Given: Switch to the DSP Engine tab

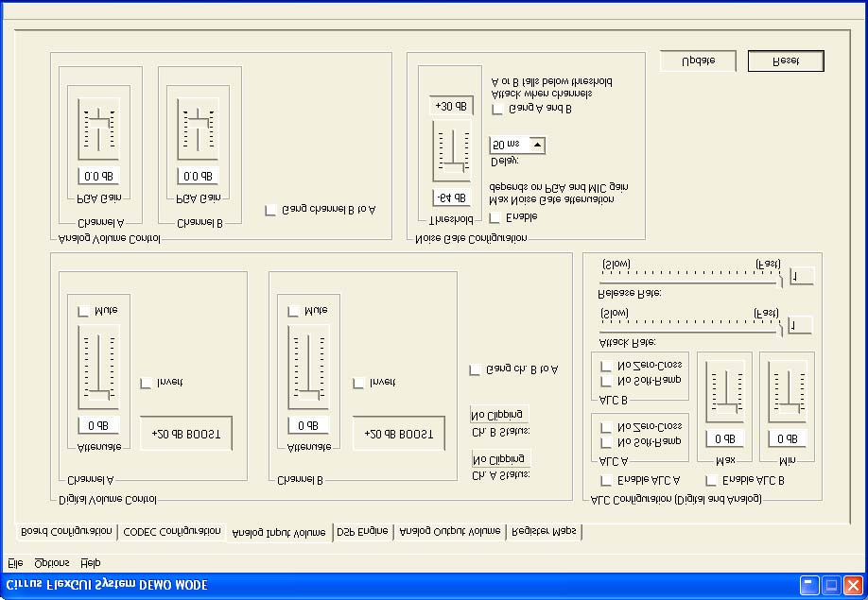Looking at the screenshot, I should coord(362,531).
